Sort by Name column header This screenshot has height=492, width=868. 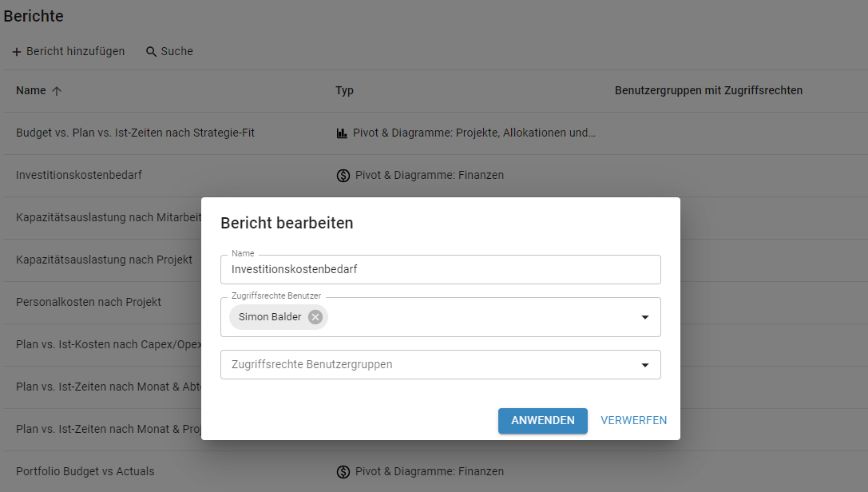click(x=31, y=91)
